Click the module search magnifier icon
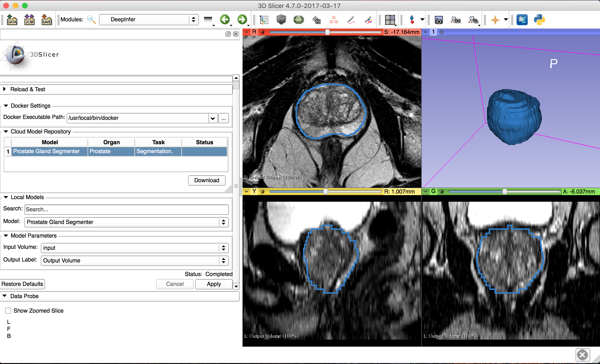The image size is (600, 364). pos(91,19)
